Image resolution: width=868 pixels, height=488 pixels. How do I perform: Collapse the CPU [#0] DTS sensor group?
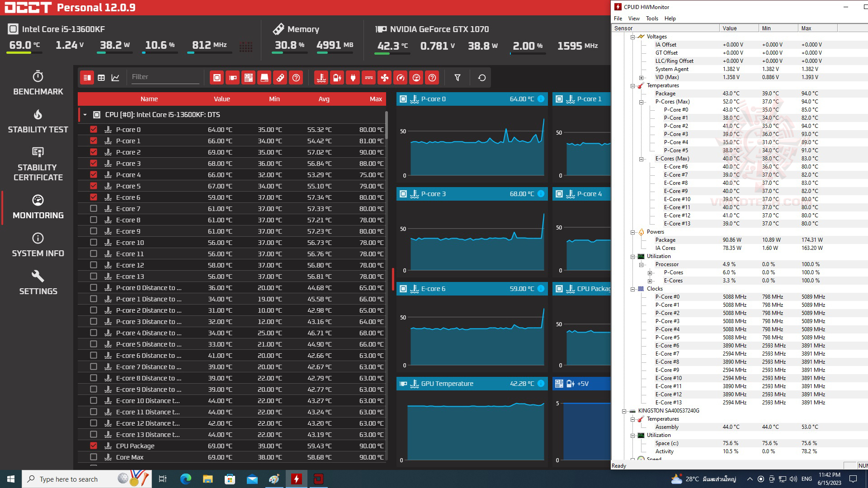coord(85,115)
